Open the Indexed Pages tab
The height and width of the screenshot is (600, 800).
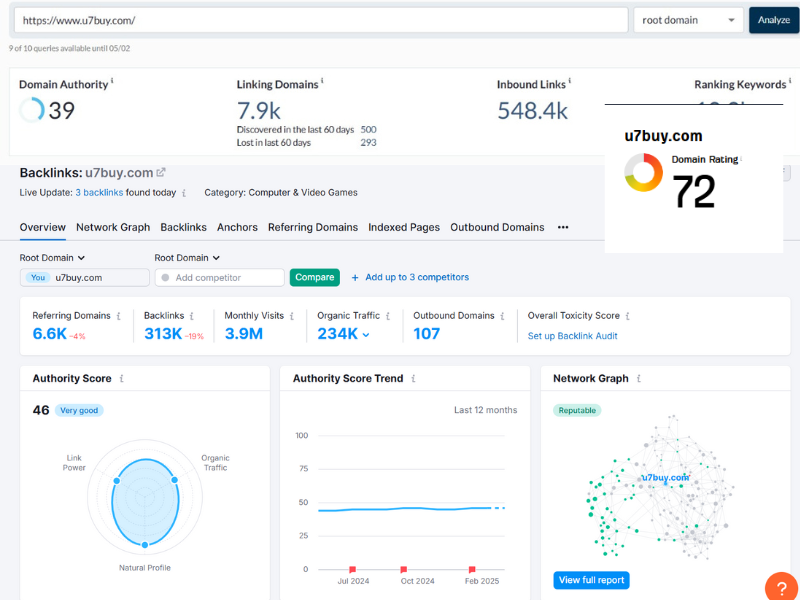404,227
